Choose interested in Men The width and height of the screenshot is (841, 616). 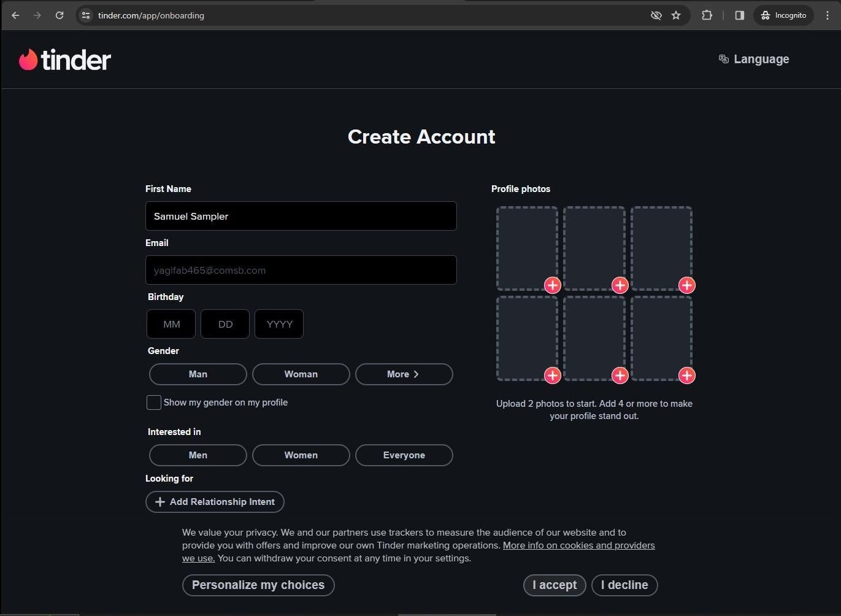[198, 455]
